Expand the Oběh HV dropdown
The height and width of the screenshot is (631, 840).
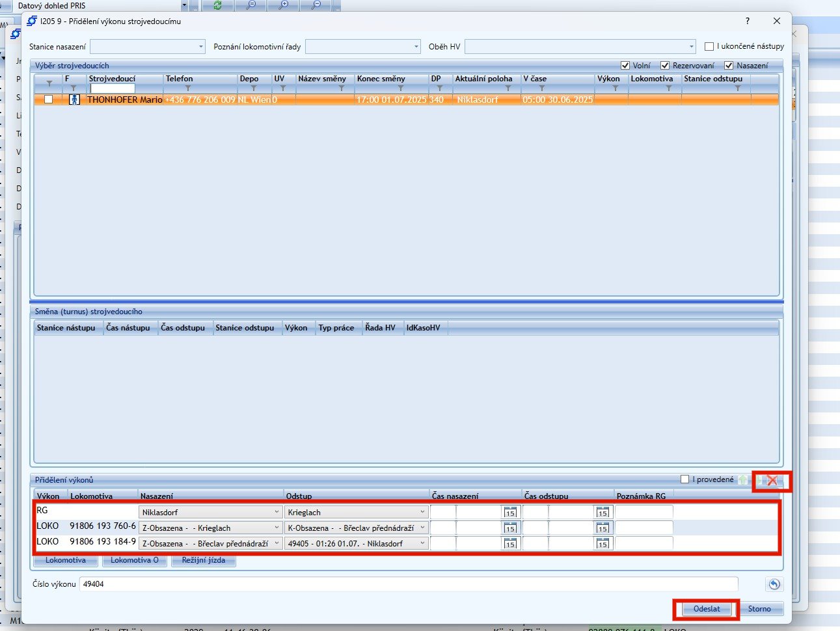click(691, 47)
